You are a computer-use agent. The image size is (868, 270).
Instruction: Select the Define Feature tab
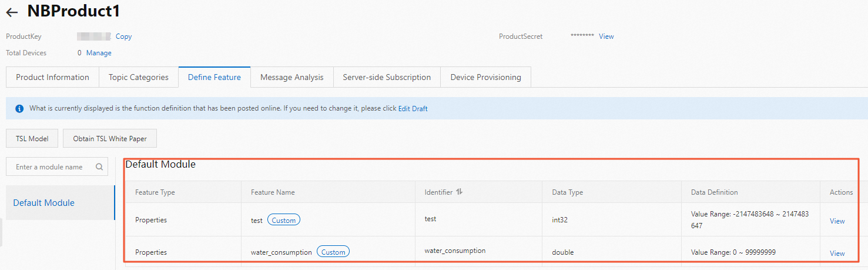215,77
